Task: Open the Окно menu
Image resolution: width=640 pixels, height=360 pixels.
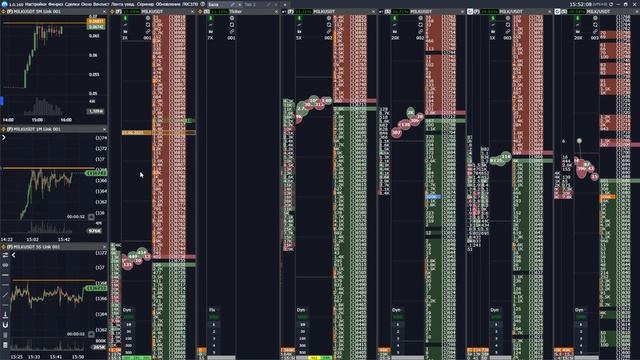Action: [86, 4]
